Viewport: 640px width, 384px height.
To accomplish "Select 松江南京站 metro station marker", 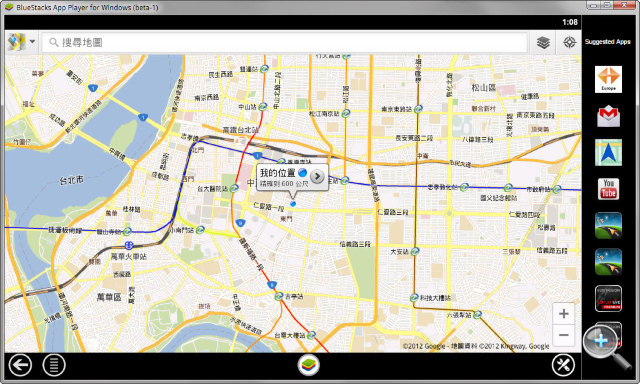I will 346,113.
